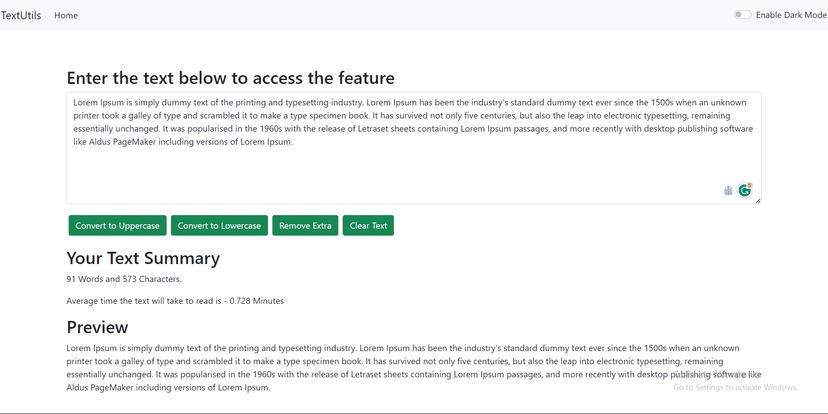The width and height of the screenshot is (828, 414).
Task: Click the shirt-shaped extension icon in the text box
Action: 728,190
